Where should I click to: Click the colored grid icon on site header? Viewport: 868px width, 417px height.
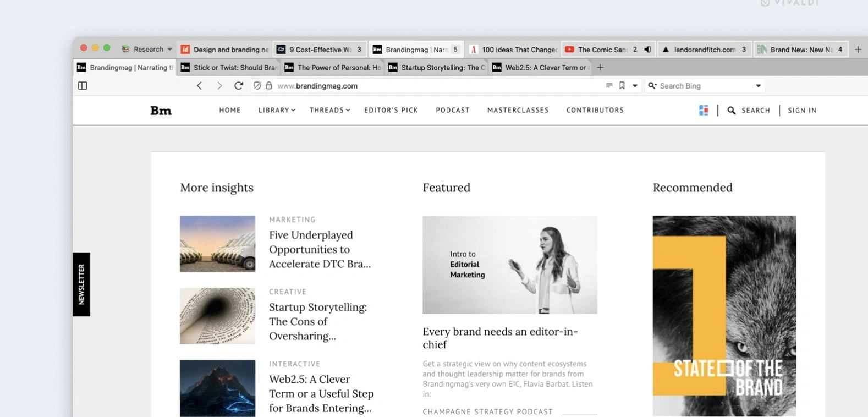coord(703,111)
